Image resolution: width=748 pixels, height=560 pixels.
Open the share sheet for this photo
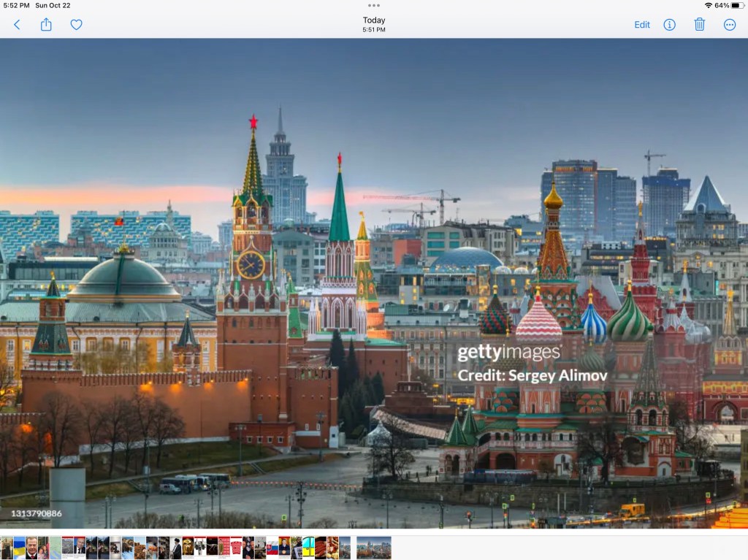pos(46,25)
